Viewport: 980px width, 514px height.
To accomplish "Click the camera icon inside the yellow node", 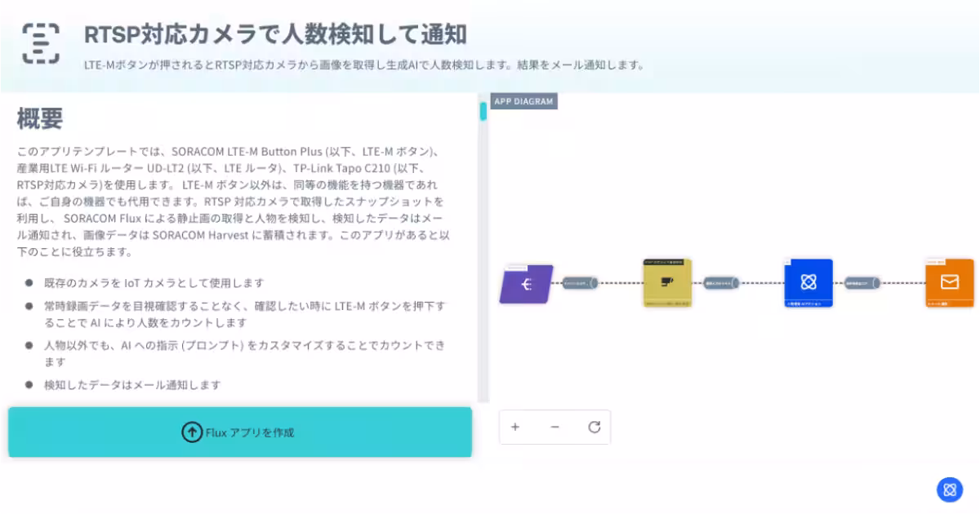I will 667,281.
